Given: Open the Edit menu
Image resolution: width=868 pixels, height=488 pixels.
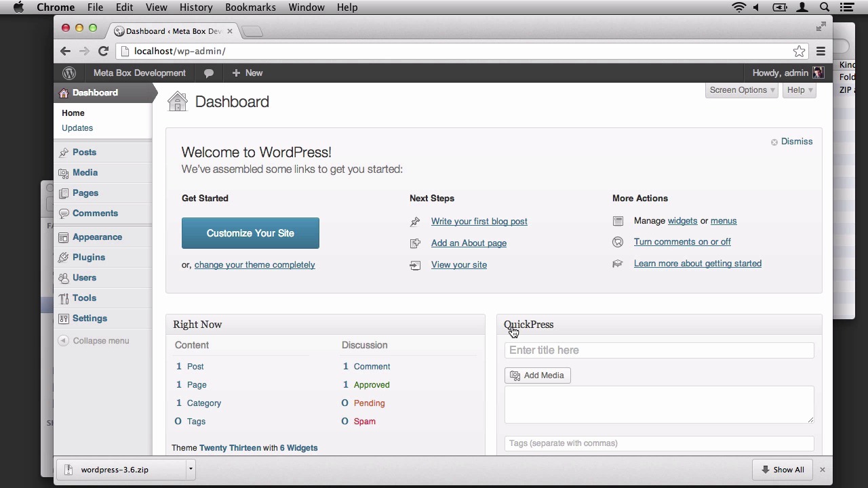Looking at the screenshot, I should coord(124,7).
